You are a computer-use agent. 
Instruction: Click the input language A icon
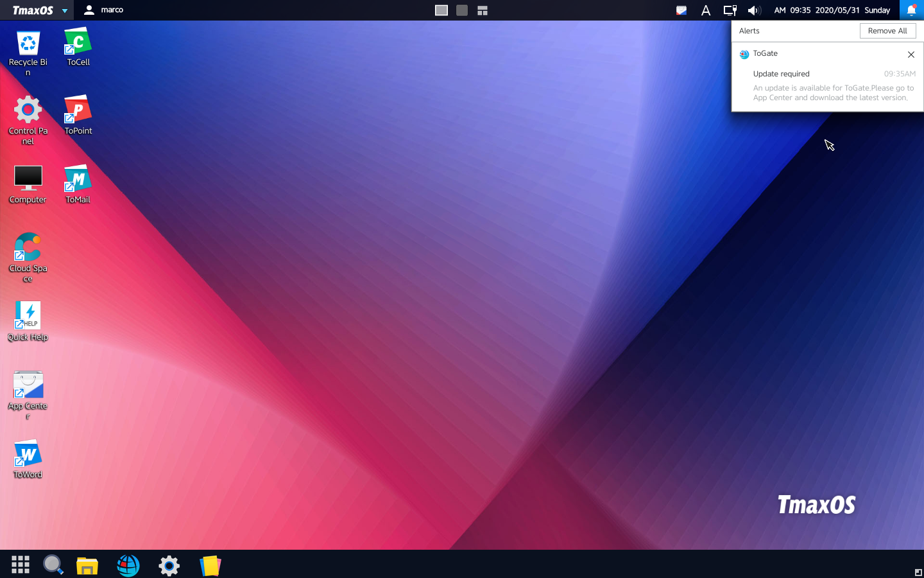click(706, 10)
